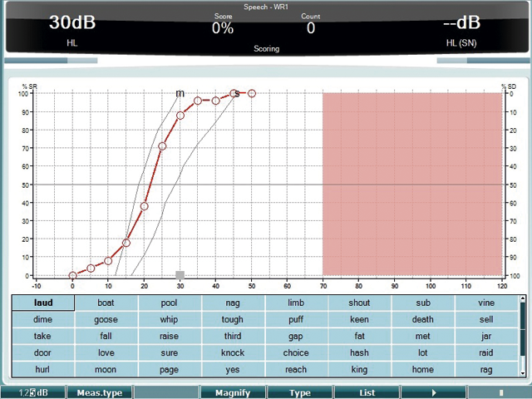Image resolution: width=532 pixels, height=399 pixels.
Task: Click the 's' norm curve label
Action: 237,94
